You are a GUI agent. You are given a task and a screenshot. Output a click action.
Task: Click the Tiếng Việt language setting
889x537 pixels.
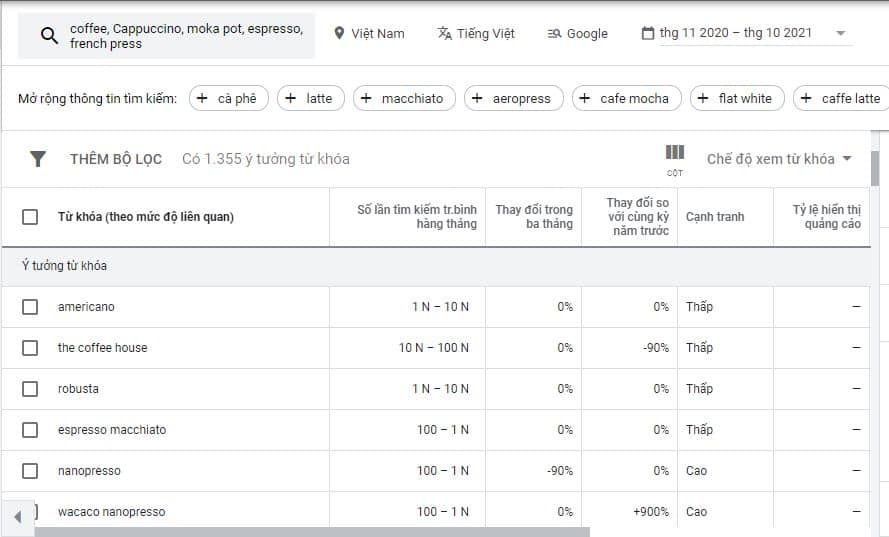[x=476, y=33]
